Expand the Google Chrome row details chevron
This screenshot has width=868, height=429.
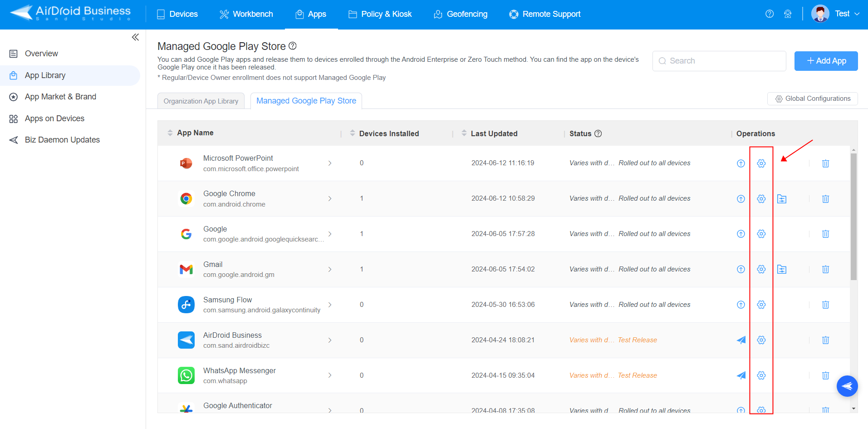click(x=330, y=199)
